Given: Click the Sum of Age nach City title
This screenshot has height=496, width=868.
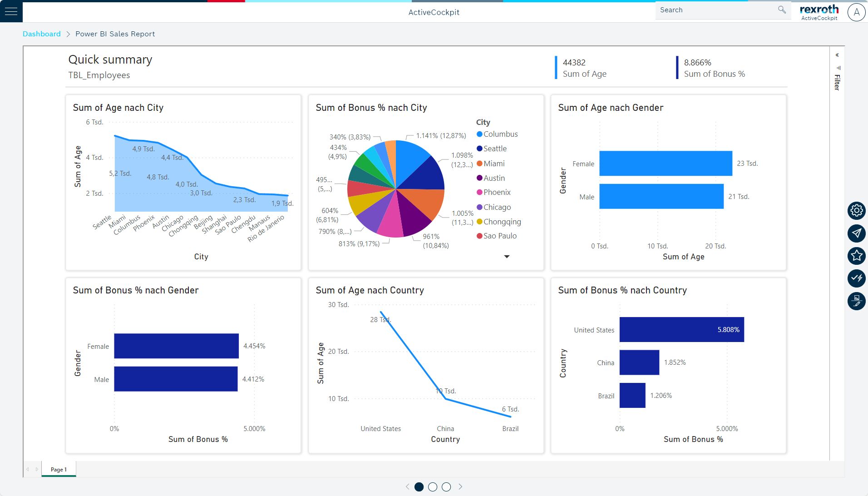Looking at the screenshot, I should [118, 108].
